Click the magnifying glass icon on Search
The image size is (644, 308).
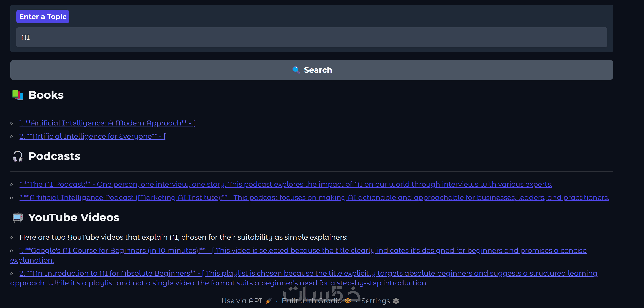[296, 70]
